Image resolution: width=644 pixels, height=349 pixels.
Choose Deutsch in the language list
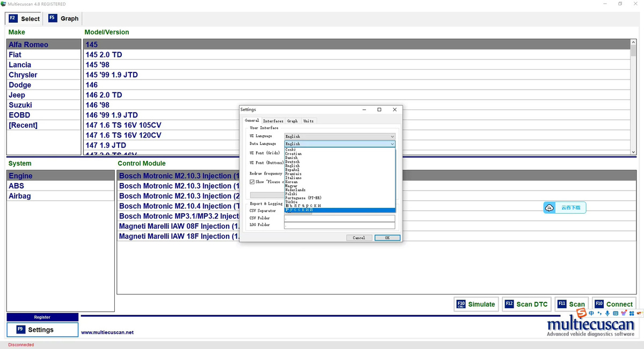click(x=340, y=162)
